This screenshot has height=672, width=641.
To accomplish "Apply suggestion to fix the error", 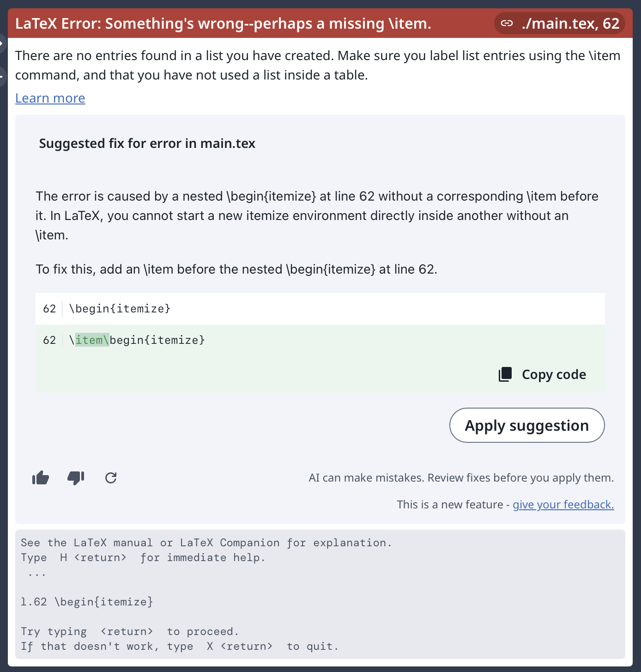I will click(527, 425).
